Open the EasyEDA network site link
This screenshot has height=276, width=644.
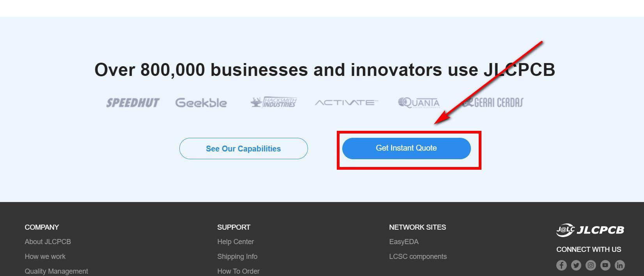click(x=404, y=242)
